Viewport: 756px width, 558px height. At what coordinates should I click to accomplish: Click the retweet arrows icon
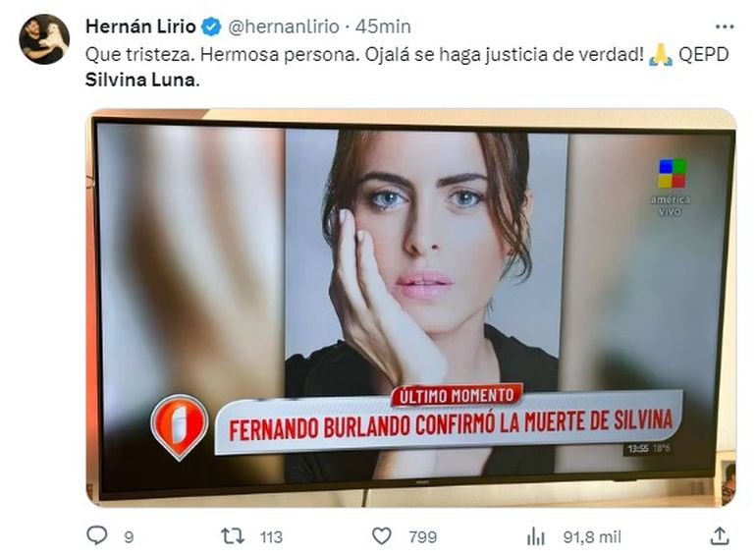tap(233, 535)
